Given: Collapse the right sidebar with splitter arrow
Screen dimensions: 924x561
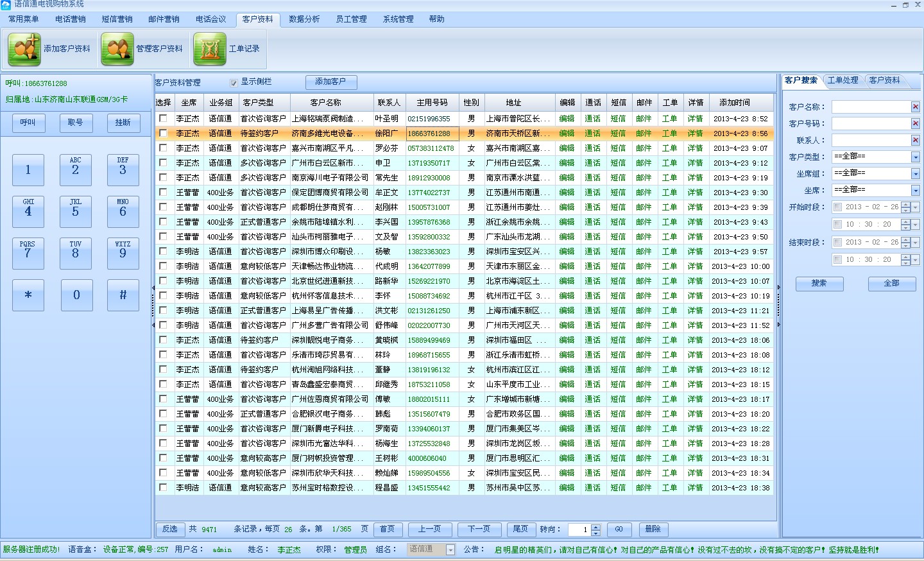Looking at the screenshot, I should point(779,288).
